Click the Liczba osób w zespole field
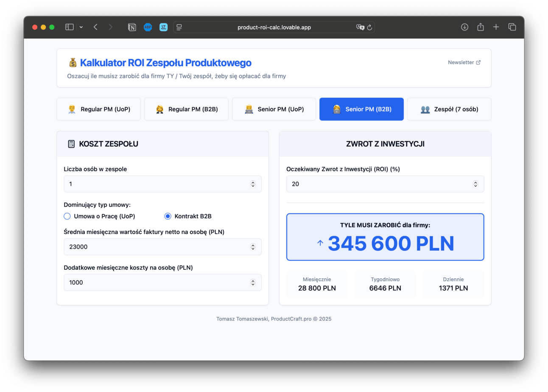Viewport: 548px width, 392px height. tap(162, 184)
